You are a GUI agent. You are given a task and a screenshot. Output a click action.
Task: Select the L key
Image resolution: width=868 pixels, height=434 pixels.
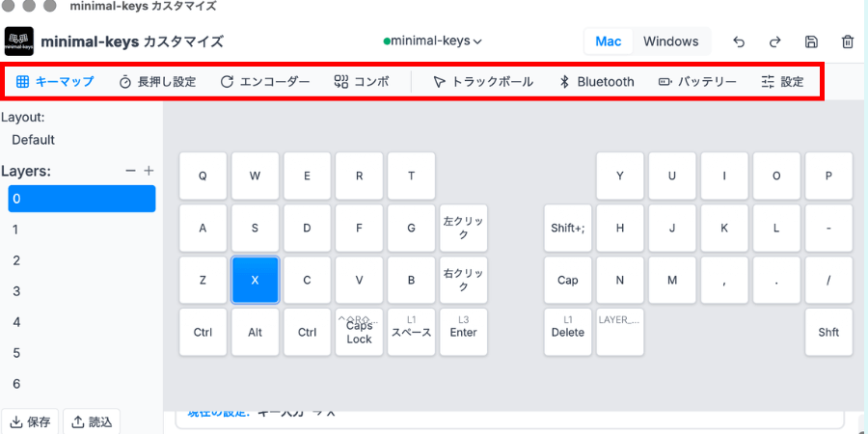[x=776, y=228]
